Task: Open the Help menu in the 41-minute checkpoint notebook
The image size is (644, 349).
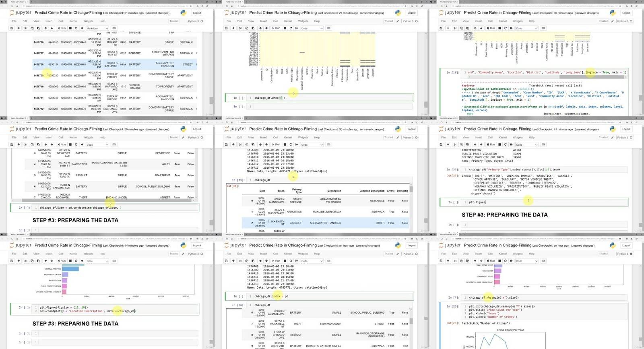Action: 532,137
